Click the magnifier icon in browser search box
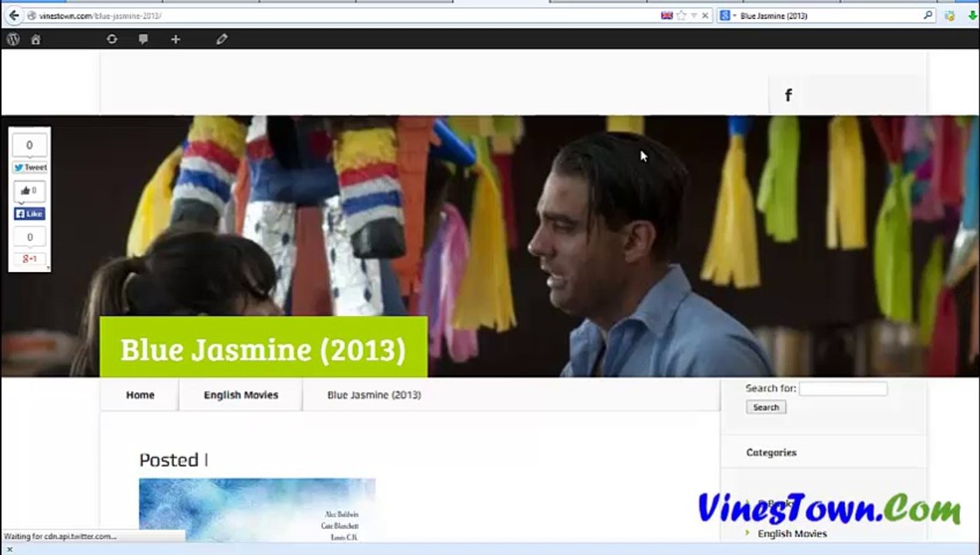 point(928,15)
